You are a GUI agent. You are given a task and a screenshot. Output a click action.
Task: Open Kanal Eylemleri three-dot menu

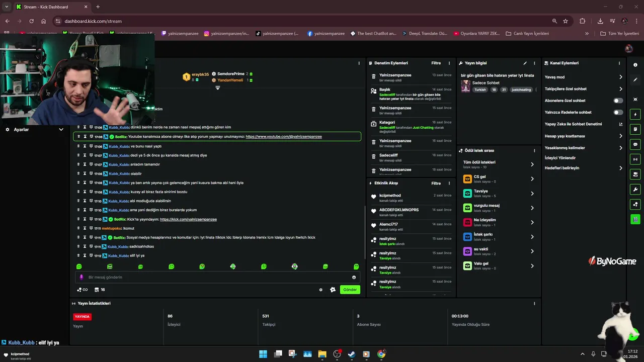point(619,63)
